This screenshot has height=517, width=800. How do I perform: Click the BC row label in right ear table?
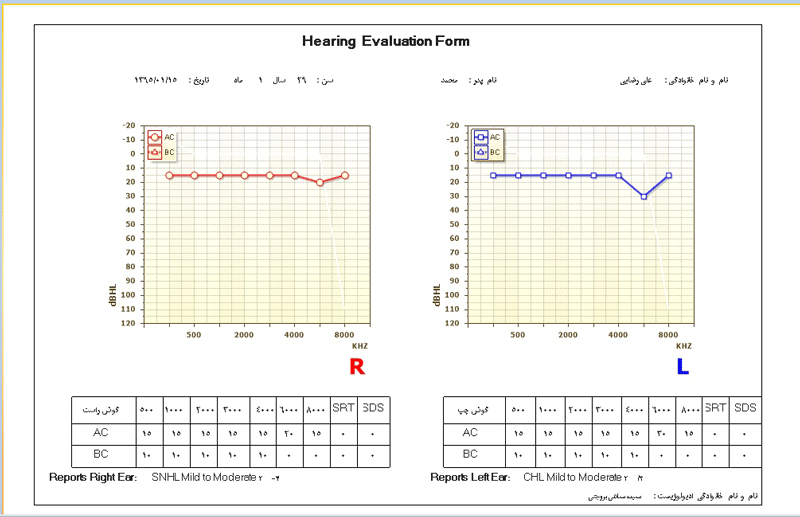coord(101,454)
